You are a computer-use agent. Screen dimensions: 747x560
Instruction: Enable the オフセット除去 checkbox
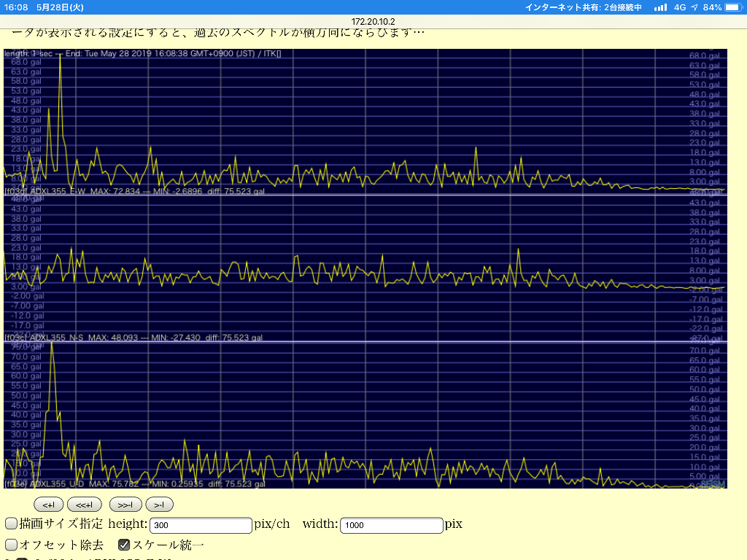[11, 544]
